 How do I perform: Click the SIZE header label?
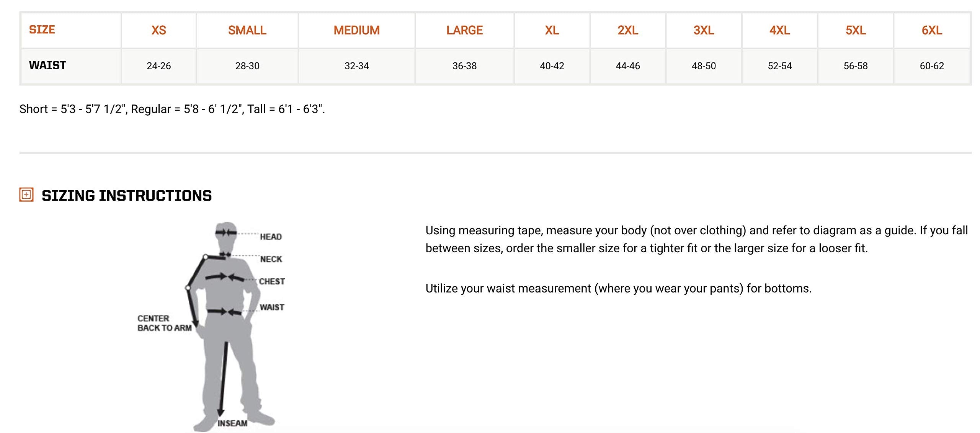tap(42, 29)
